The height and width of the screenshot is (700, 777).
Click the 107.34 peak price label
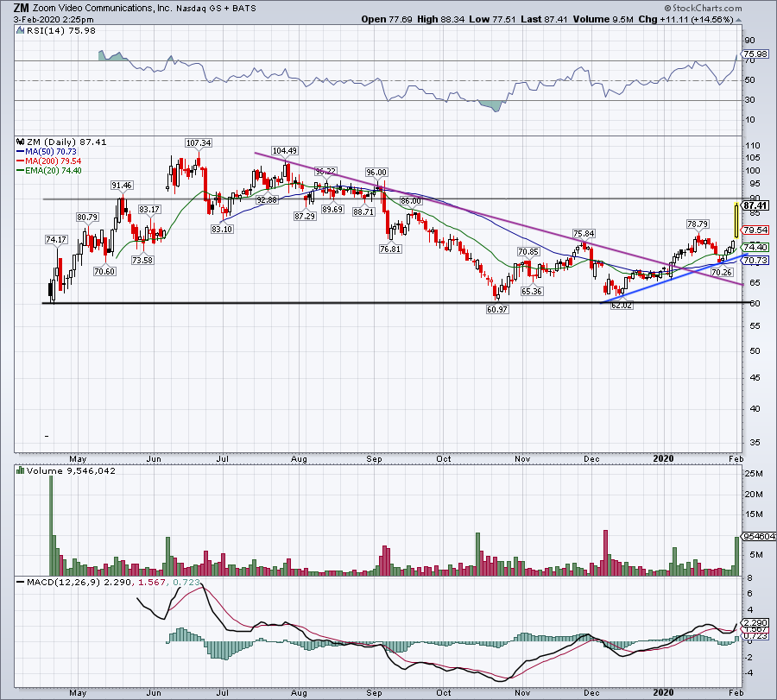tap(199, 142)
